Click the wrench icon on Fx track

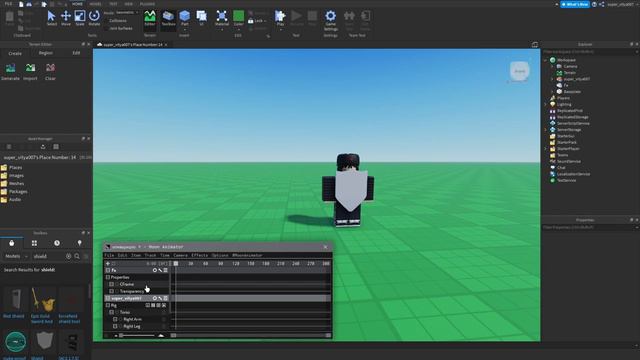pyautogui.click(x=160, y=270)
